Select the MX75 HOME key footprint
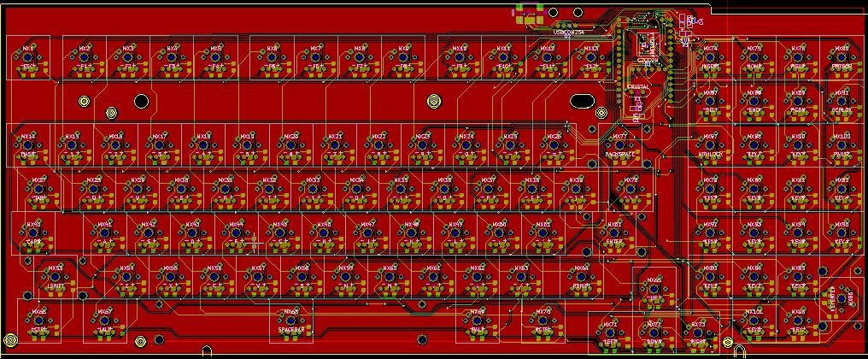868x359 pixels. [754, 58]
